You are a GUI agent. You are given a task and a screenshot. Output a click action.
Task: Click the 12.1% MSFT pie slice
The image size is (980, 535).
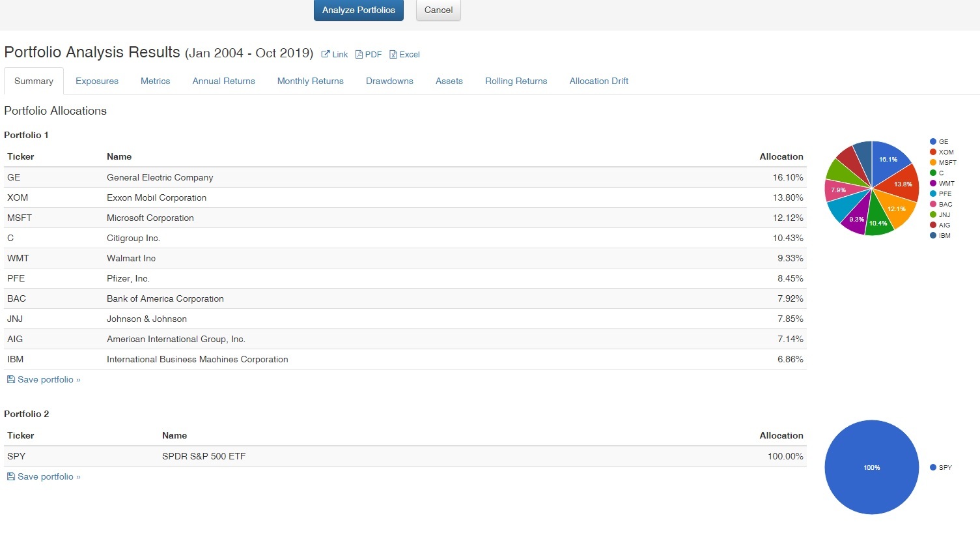point(896,209)
